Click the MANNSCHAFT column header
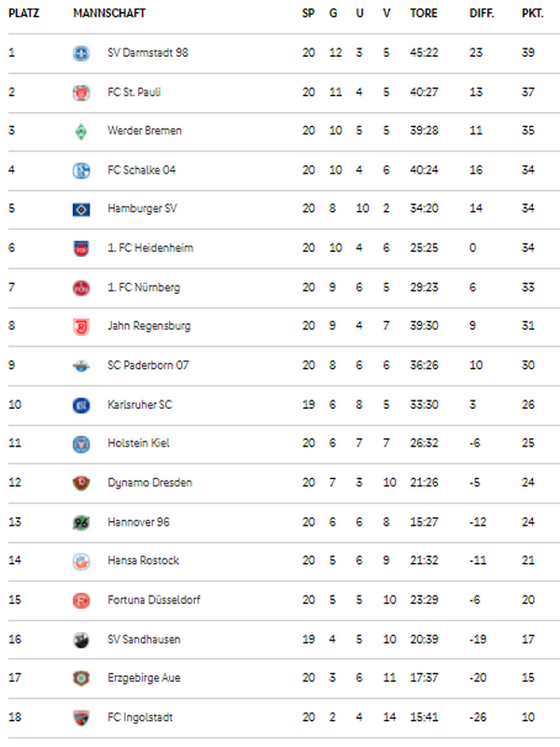This screenshot has width=560, height=747. point(109,13)
